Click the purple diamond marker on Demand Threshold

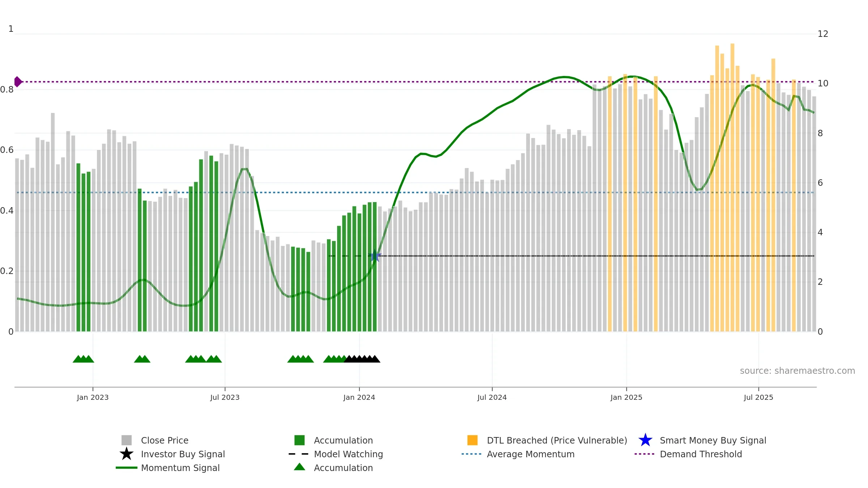pos(18,82)
